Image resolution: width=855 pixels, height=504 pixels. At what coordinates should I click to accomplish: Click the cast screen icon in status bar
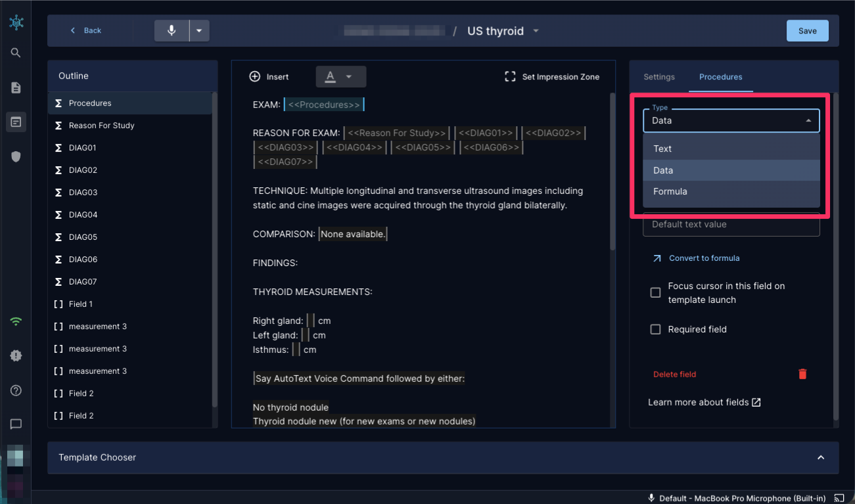click(839, 498)
